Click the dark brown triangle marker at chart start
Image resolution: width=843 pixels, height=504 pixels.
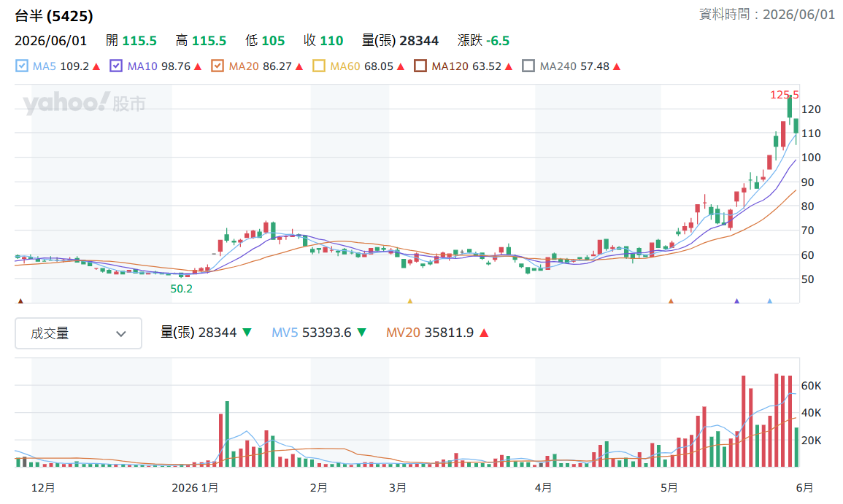[x=20, y=301]
